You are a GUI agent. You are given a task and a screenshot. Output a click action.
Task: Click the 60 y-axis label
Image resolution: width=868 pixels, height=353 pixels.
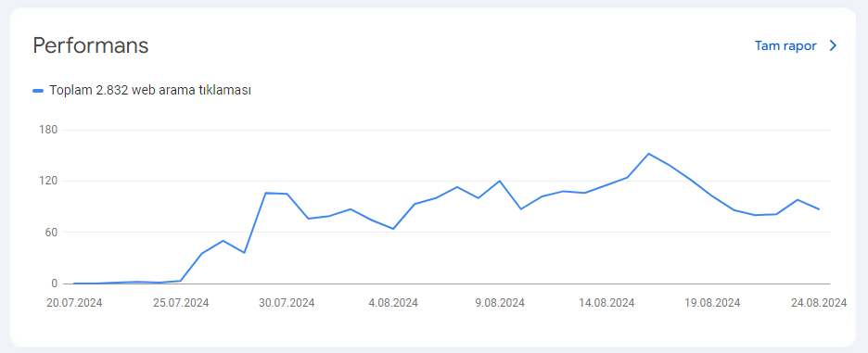pyautogui.click(x=51, y=233)
